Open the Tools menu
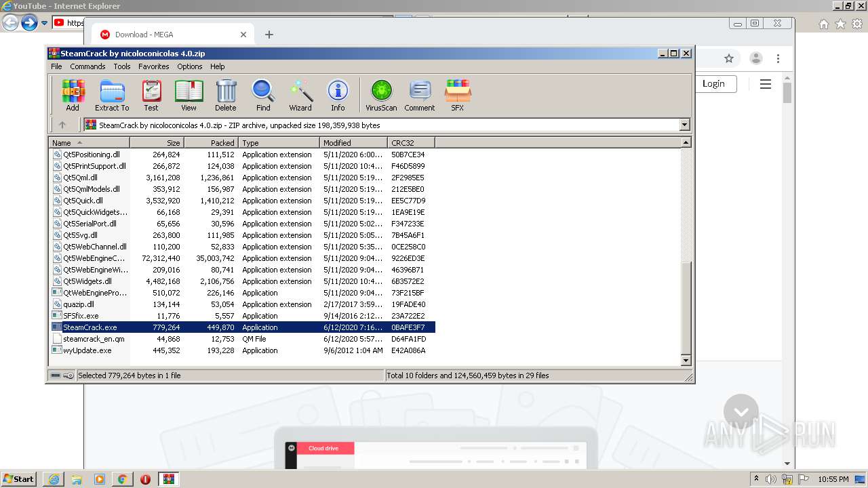868x488 pixels. (x=122, y=66)
